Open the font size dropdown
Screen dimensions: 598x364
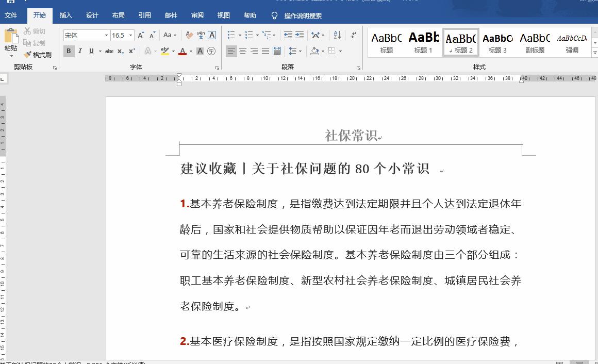(x=130, y=35)
